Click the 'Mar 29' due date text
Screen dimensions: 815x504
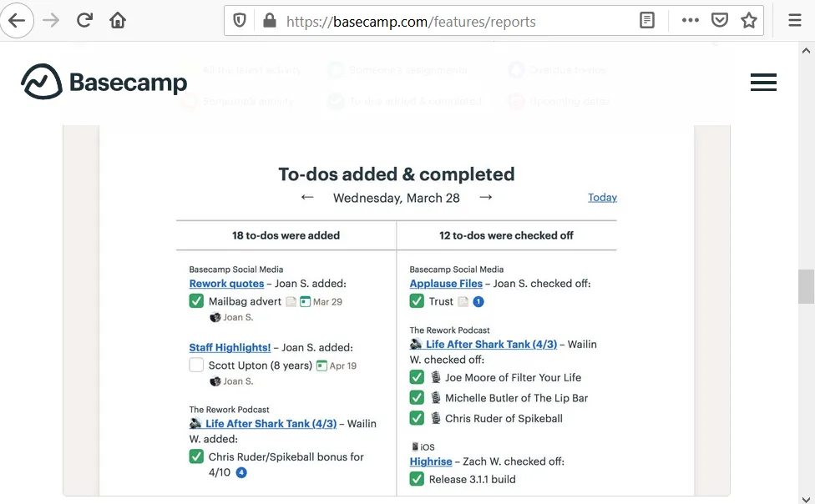(327, 302)
